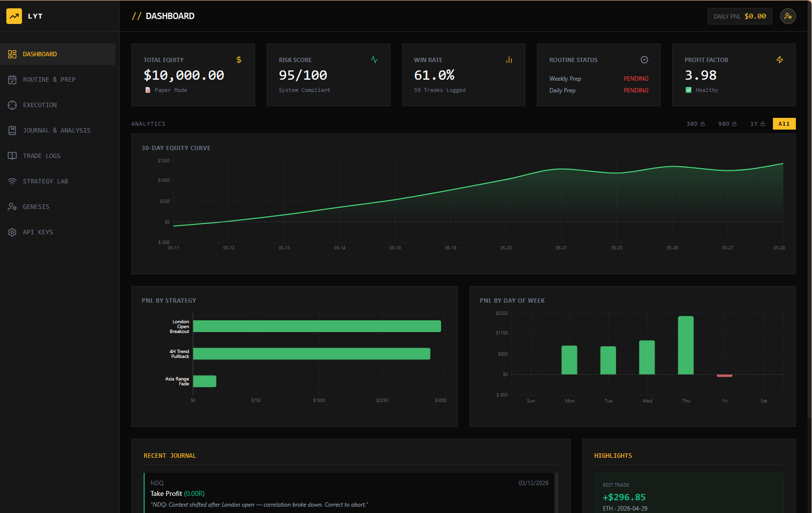Select the locked 90D analytics range
812x513 pixels.
point(727,124)
